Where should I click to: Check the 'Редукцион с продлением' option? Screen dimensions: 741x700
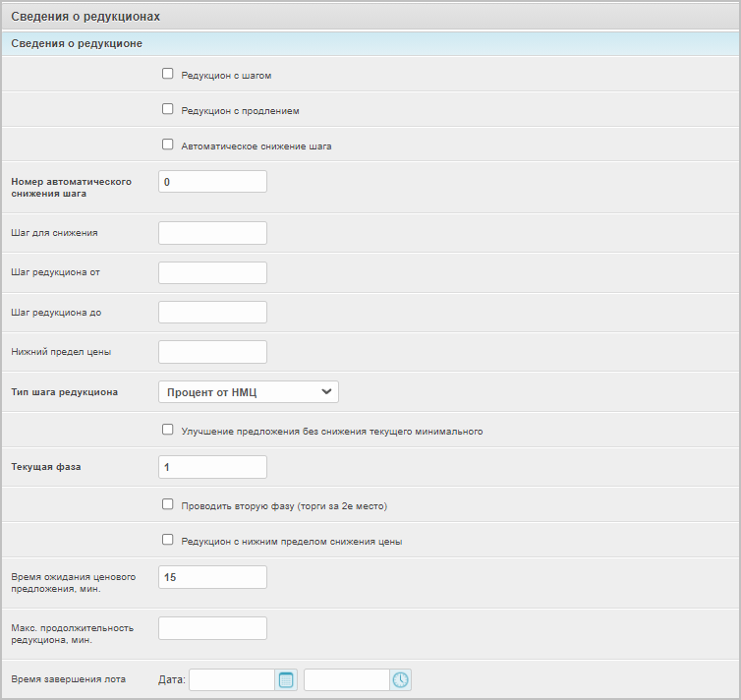pyautogui.click(x=167, y=109)
